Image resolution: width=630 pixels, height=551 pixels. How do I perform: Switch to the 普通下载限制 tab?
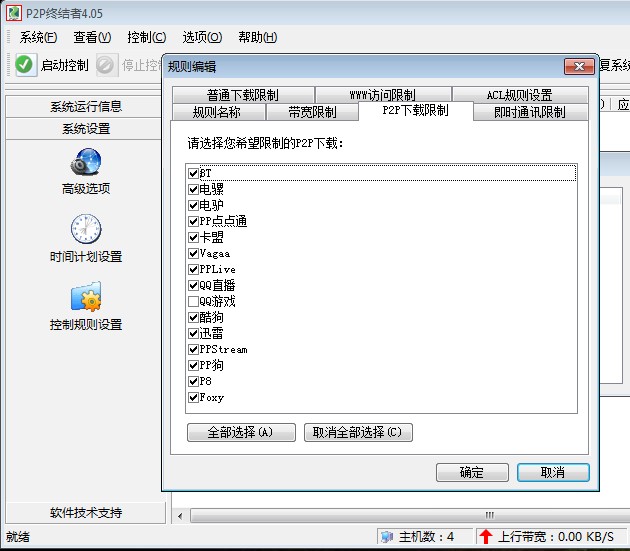pyautogui.click(x=243, y=95)
